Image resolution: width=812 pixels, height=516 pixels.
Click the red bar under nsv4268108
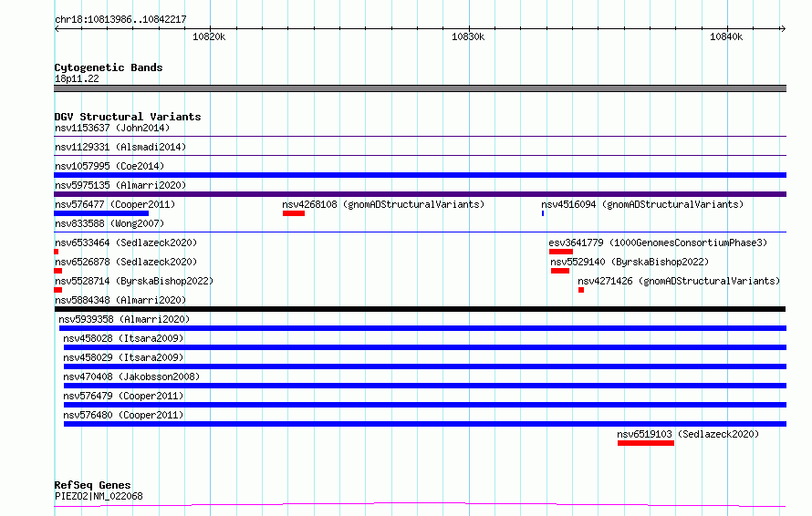tap(294, 213)
